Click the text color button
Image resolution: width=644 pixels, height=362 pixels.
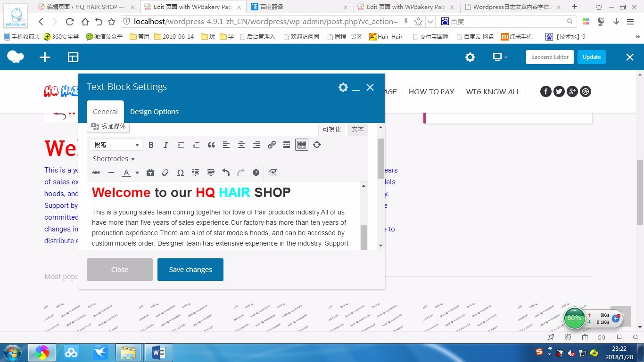tap(126, 173)
